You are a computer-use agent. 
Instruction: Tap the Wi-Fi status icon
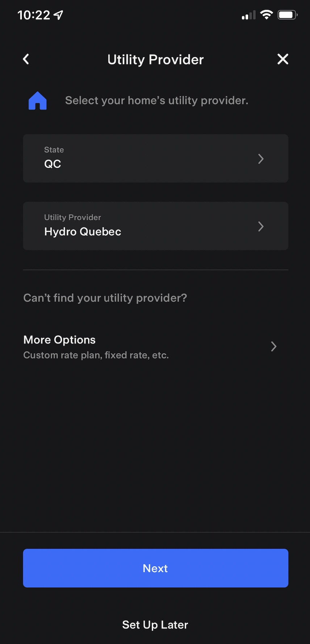click(x=266, y=15)
